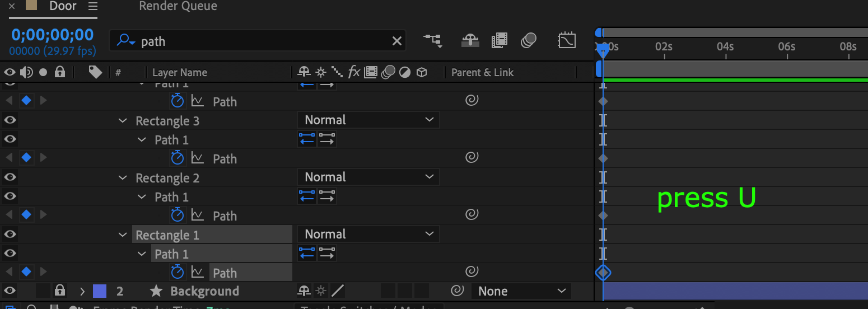The image size is (868, 309).
Task: Select Rectangle 1 Path keyframe in timeline
Action: coord(603,273)
